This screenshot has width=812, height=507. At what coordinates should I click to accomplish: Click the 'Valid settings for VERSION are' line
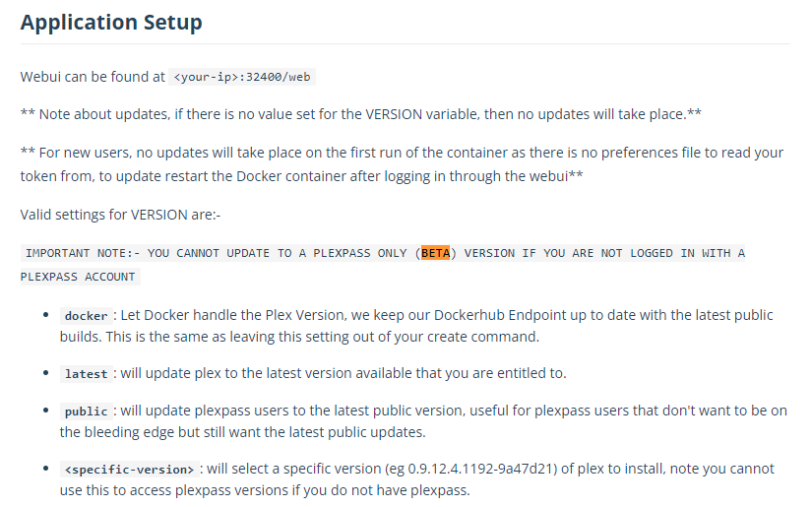click(120, 215)
